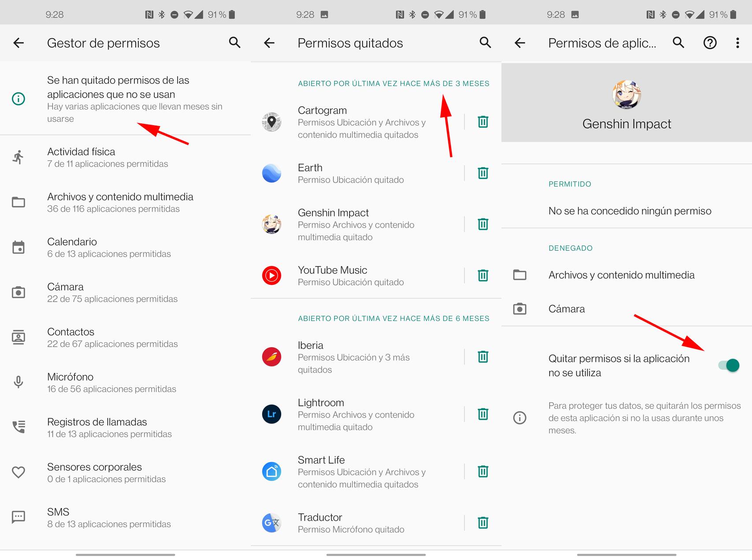This screenshot has height=560, width=752.
Task: Select the Cámara permission icon
Action: coord(18,292)
